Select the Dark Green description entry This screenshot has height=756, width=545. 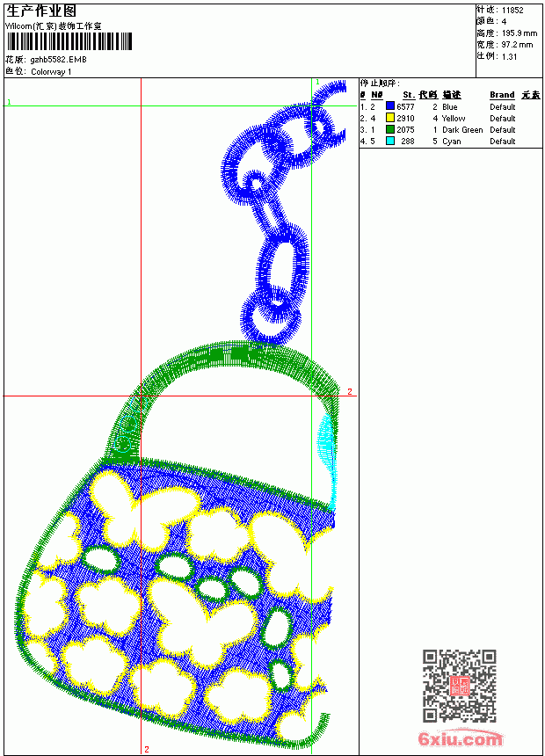tap(462, 130)
